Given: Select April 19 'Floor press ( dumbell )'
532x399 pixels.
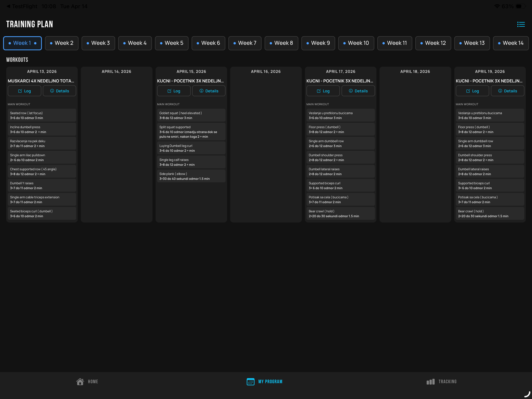Looking at the screenshot, I should point(490,129).
